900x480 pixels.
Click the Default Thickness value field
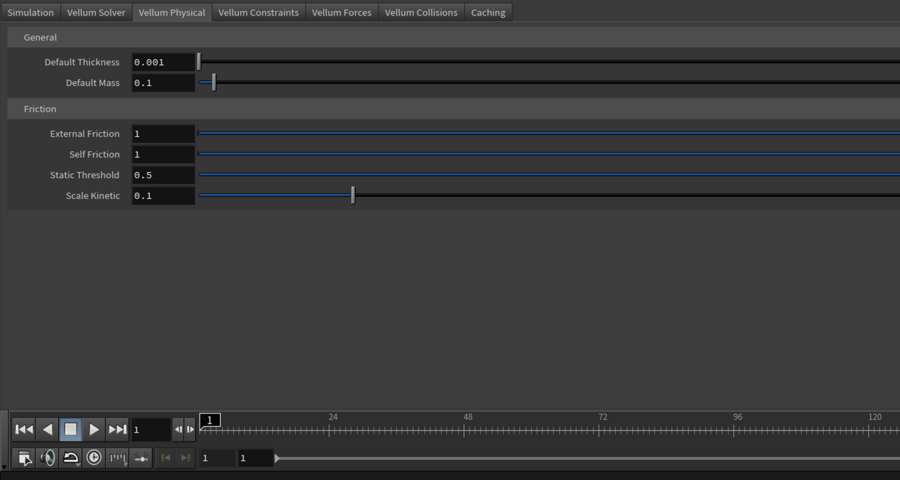(164, 62)
